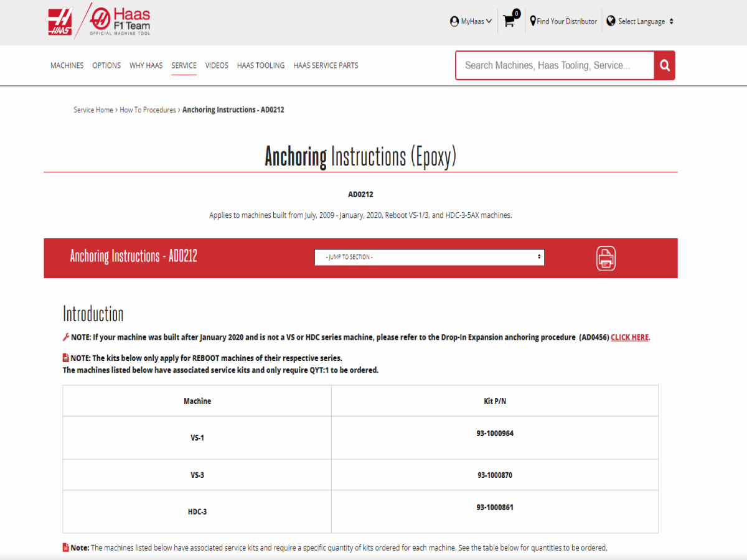Click the MyHaas user avatar icon

[454, 21]
